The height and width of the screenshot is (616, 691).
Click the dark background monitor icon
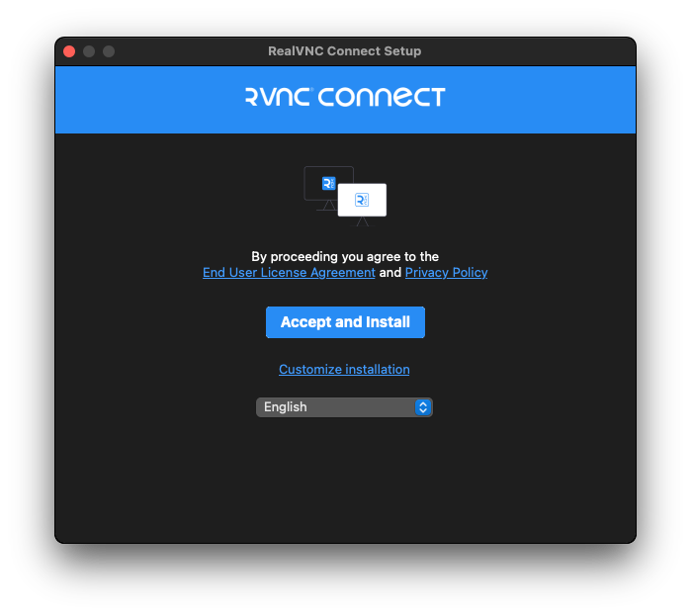point(326,187)
